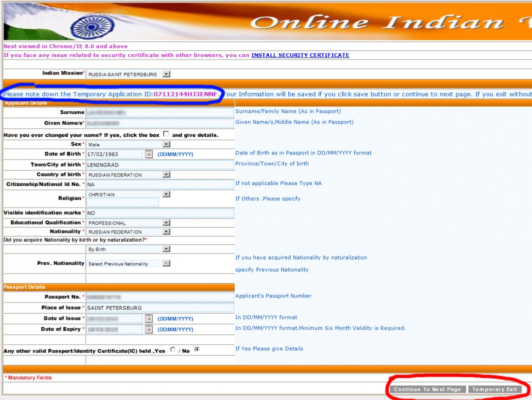Open the Sex dropdown list
The image size is (532, 400).
pyautogui.click(x=166, y=144)
